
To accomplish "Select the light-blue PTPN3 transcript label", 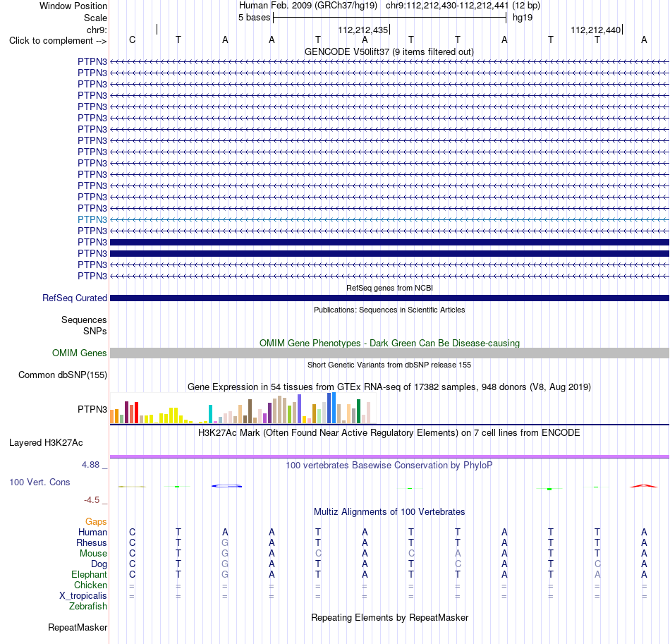I will 92,219.
